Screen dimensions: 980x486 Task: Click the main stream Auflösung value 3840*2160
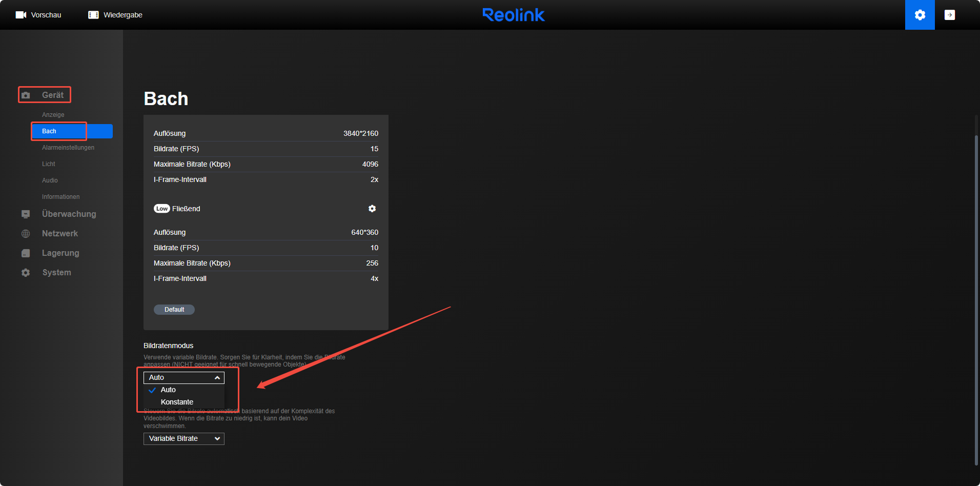point(361,133)
